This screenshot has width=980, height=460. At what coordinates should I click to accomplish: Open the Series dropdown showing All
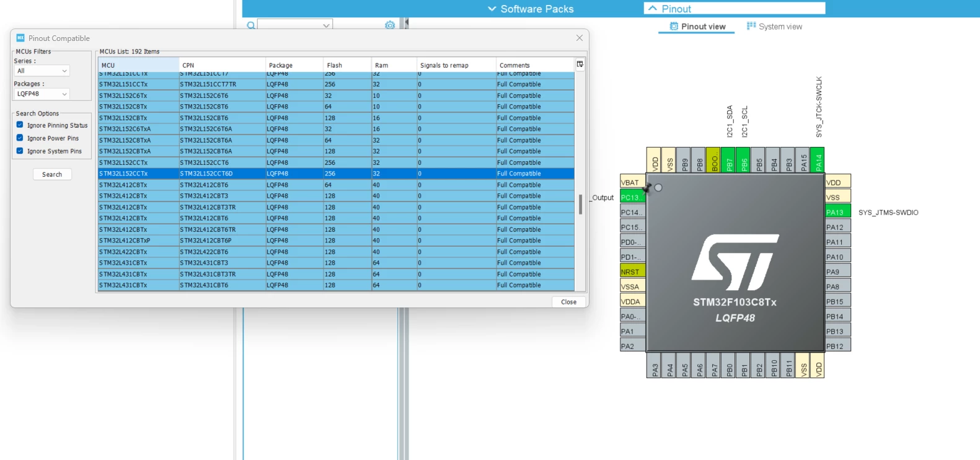[x=42, y=71]
